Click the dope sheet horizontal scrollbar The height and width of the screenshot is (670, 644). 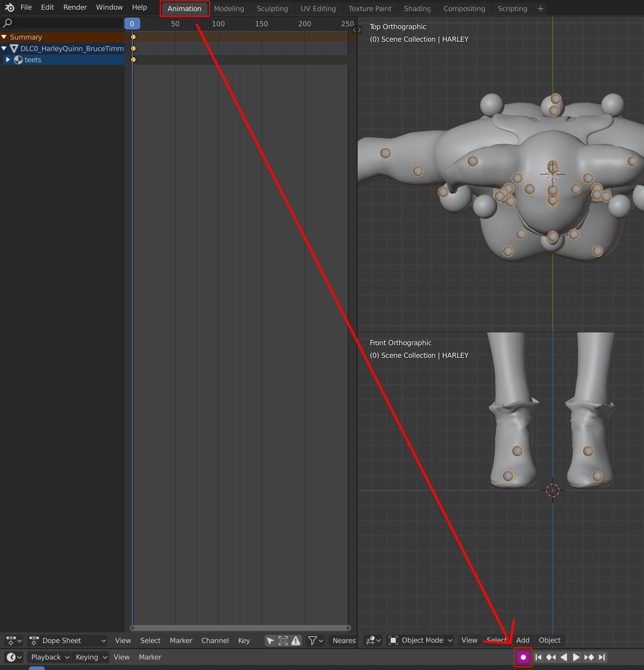click(x=240, y=628)
